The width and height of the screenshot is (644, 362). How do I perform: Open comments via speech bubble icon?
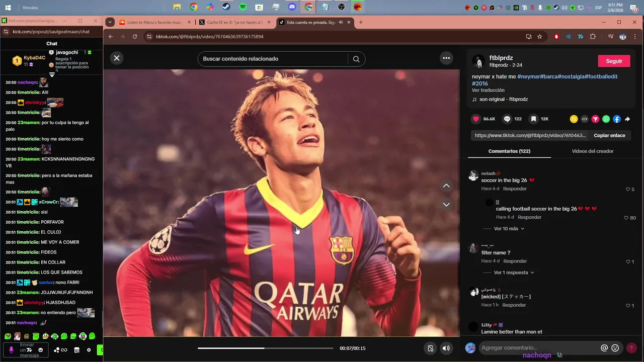tap(507, 119)
